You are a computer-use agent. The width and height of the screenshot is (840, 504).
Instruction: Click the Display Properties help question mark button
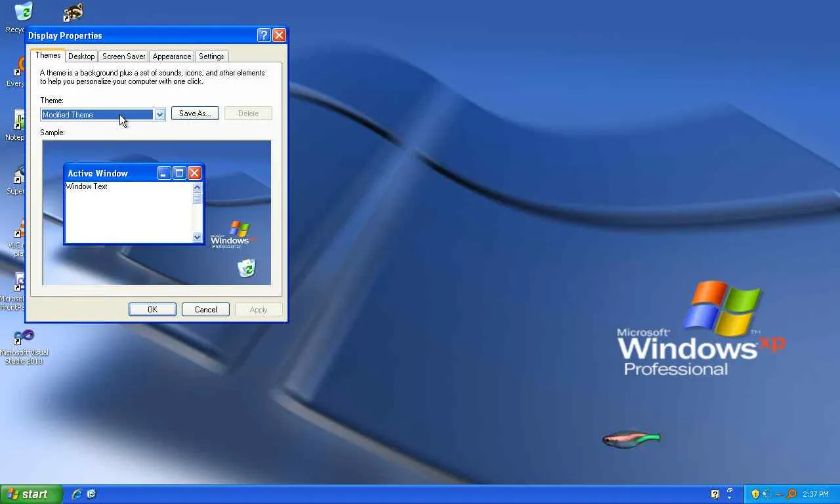coord(264,35)
